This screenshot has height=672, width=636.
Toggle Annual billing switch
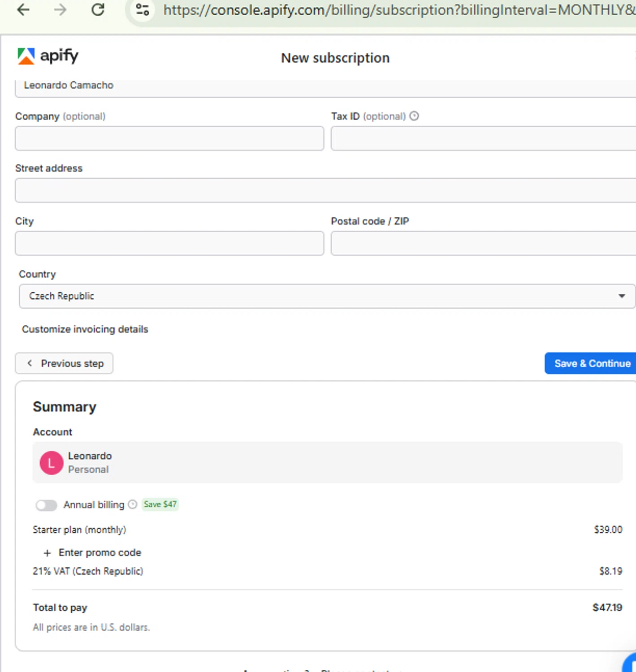tap(47, 505)
